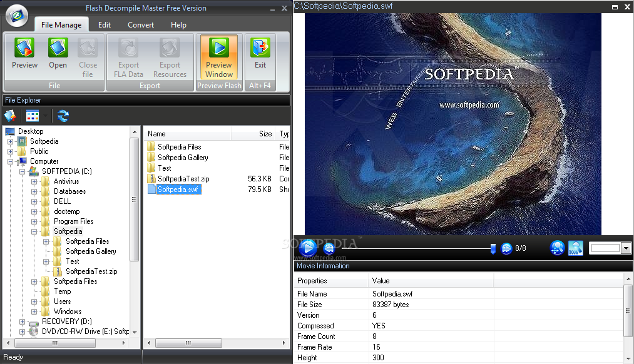The height and width of the screenshot is (364, 634).
Task: Sort file list by Name column
Action: tap(188, 134)
